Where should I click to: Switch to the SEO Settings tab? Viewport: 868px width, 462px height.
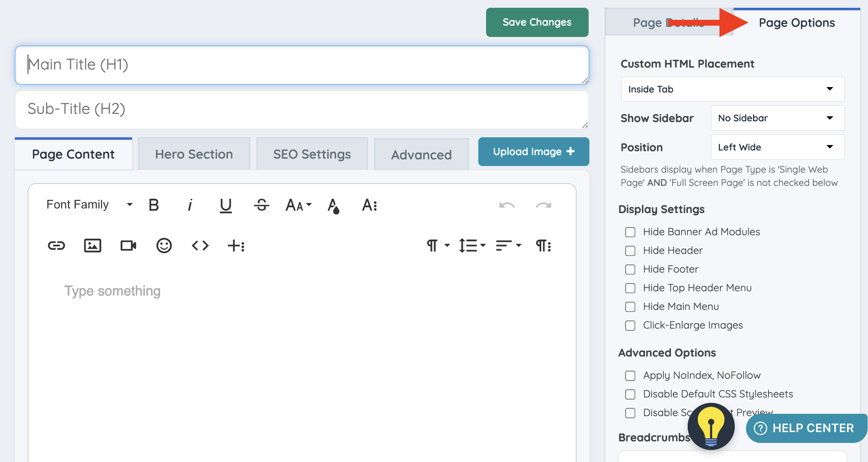(x=312, y=154)
